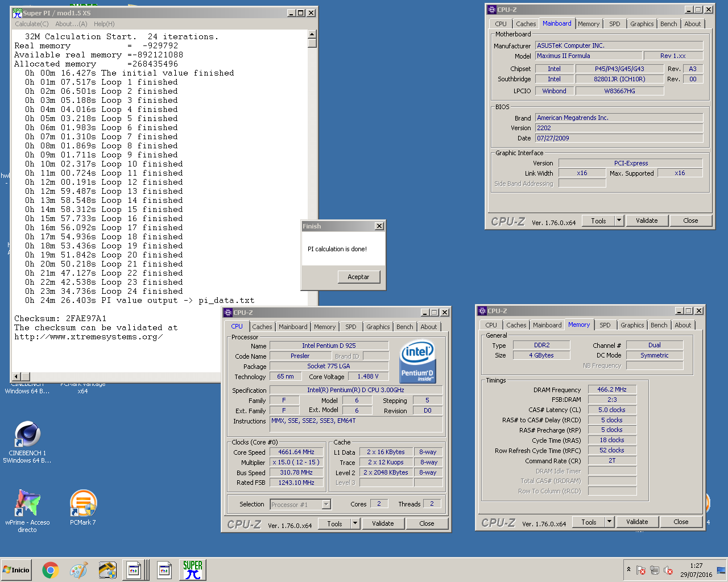Image resolution: width=728 pixels, height=582 pixels.
Task: Click the Rated FSB value 1243.10 MHz
Action: click(x=296, y=483)
